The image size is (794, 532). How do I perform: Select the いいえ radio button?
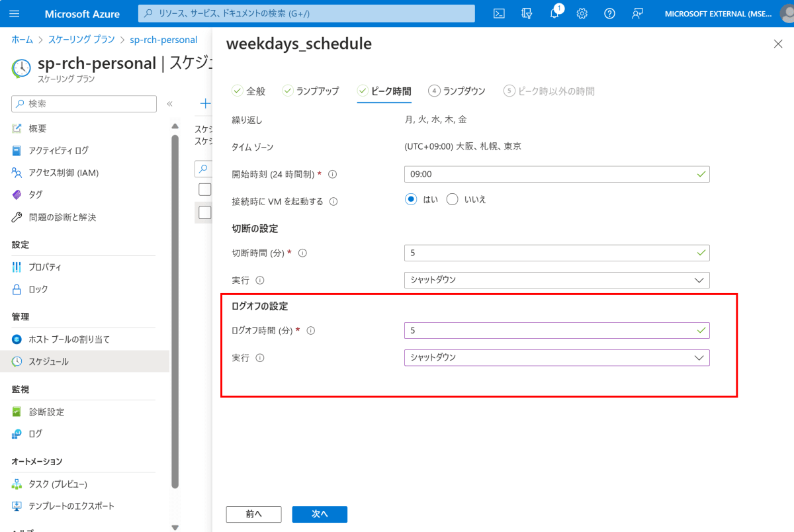click(x=453, y=199)
